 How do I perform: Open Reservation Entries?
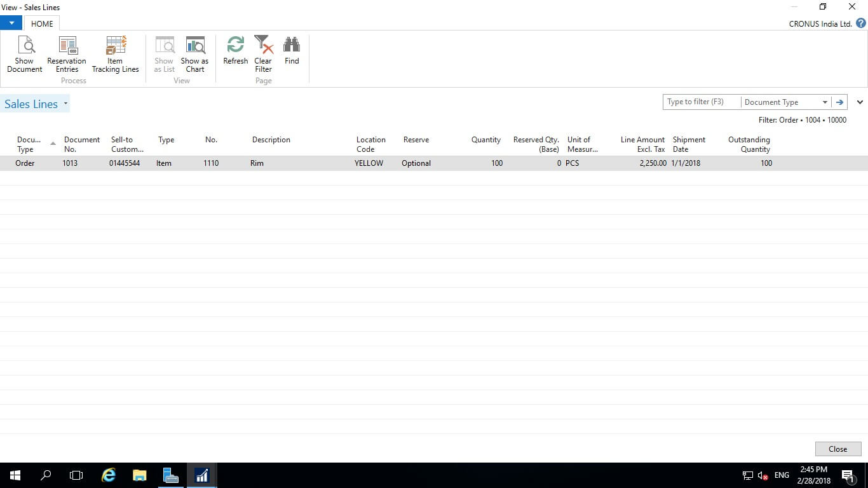pos(67,54)
